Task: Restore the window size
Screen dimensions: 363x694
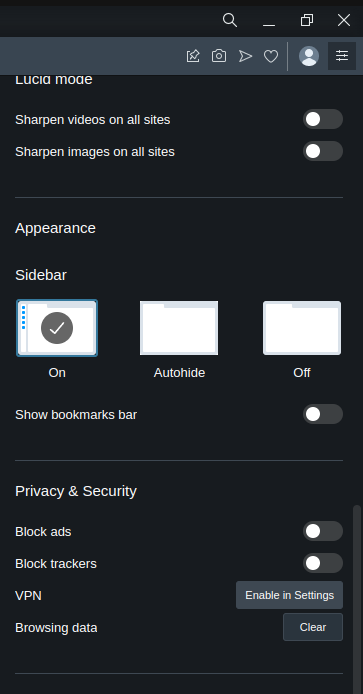Action: [x=307, y=20]
